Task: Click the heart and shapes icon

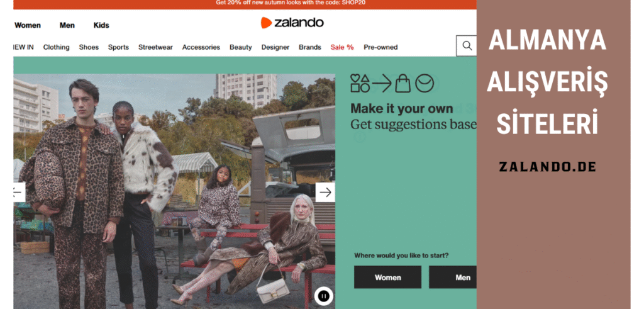Action: (360, 83)
